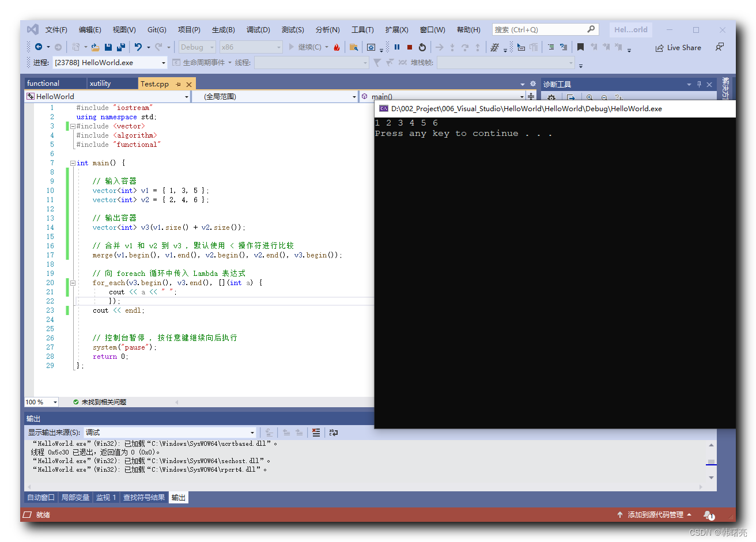This screenshot has height=542, width=756.
Task: Pin the Test.cpp tab
Action: (178, 84)
